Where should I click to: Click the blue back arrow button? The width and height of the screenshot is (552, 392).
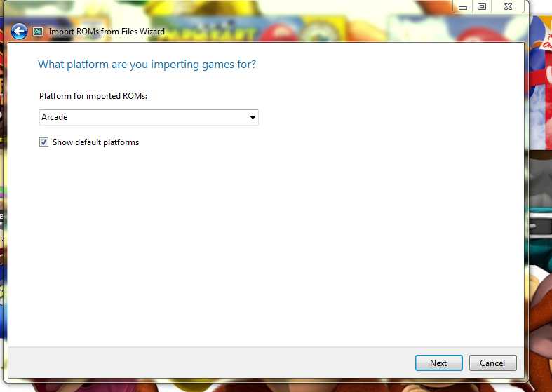click(19, 32)
